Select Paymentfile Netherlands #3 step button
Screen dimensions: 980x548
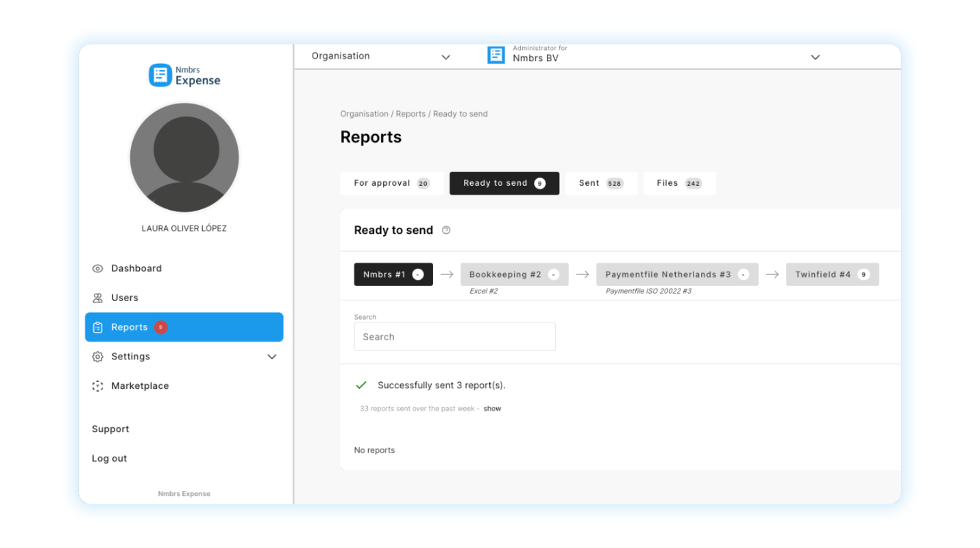[677, 274]
